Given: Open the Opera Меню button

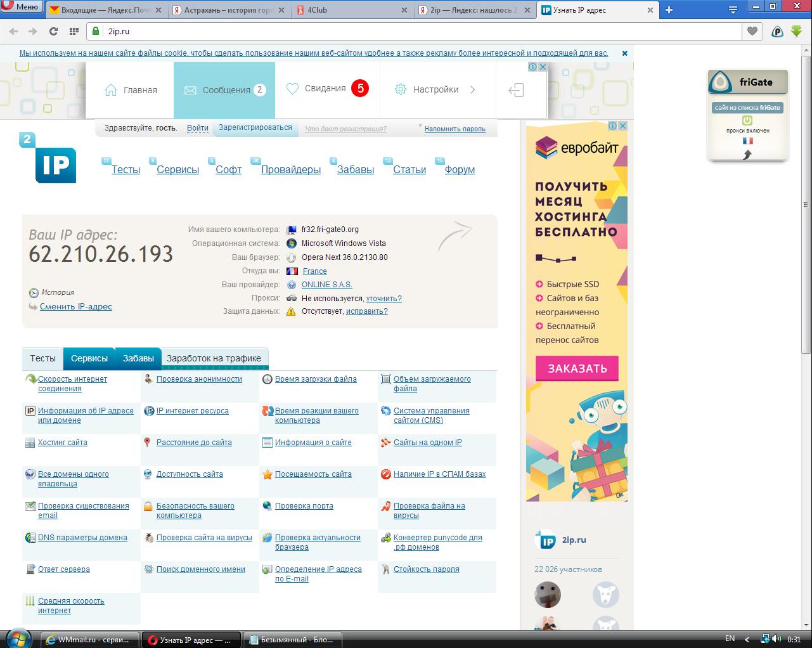Looking at the screenshot, I should point(22,7).
